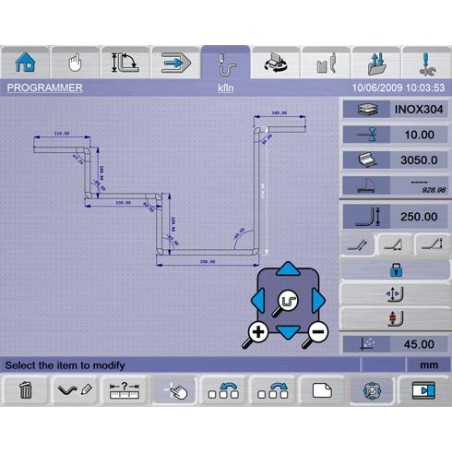The width and height of the screenshot is (452, 452).
Task: Toggle the blue padlock lock button
Action: tap(396, 270)
